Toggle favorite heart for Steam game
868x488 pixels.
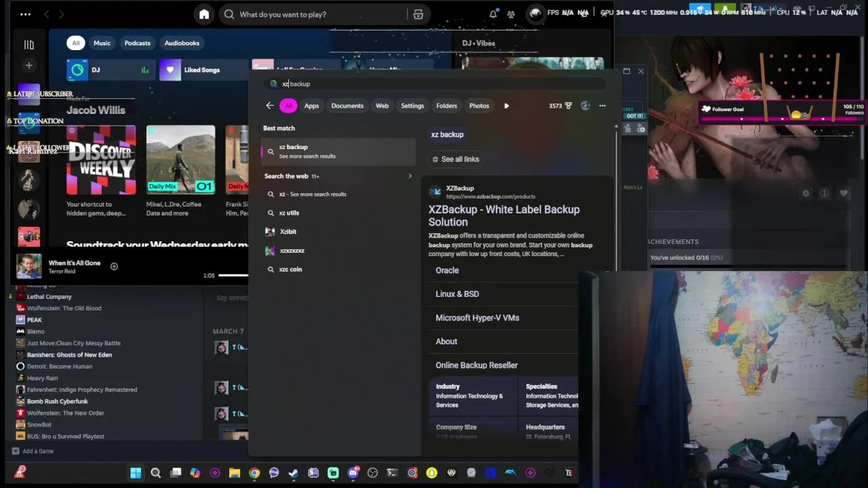844,193
